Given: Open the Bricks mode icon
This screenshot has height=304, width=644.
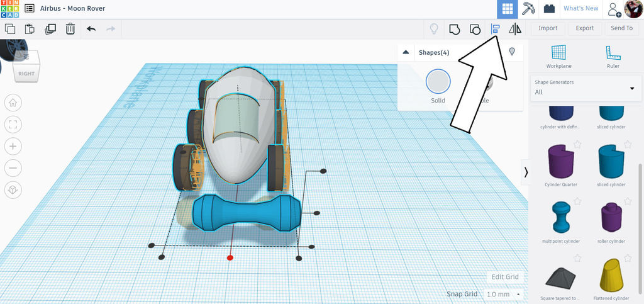Looking at the screenshot, I should click(x=549, y=9).
